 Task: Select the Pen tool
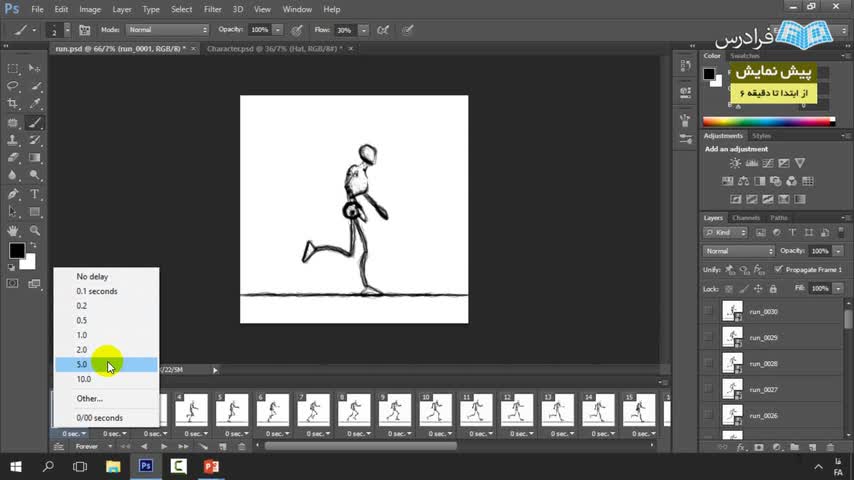(x=13, y=194)
